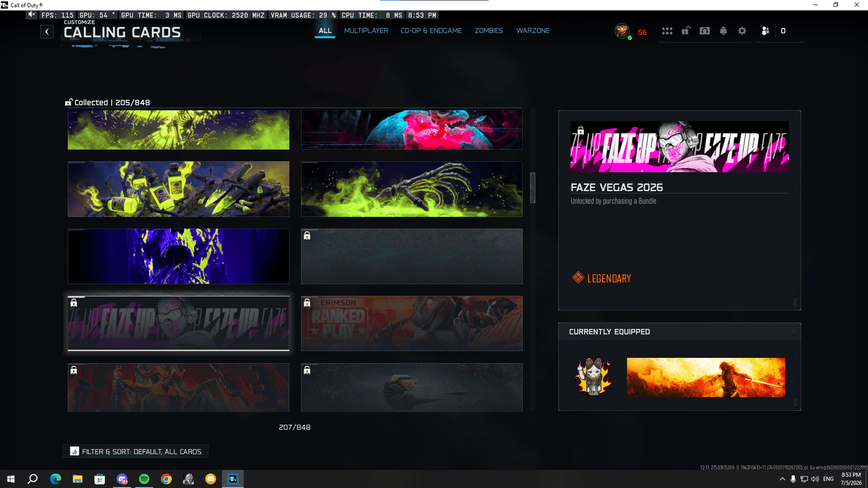868x488 pixels.
Task: Open the social friends icon
Action: click(x=766, y=31)
